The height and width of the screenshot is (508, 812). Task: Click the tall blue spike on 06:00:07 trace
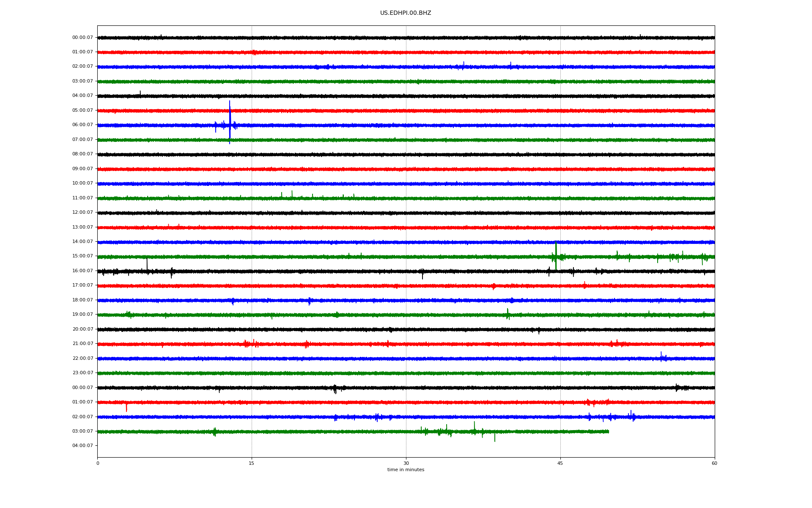click(230, 119)
